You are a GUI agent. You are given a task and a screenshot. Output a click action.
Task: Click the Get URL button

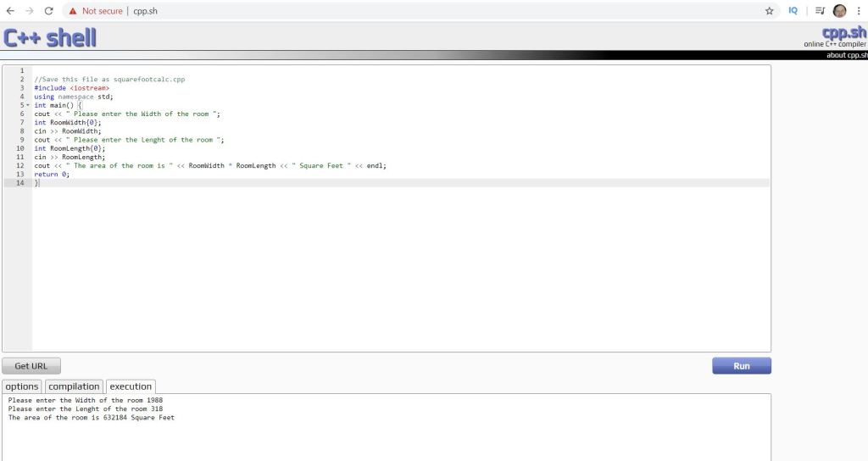(x=31, y=366)
